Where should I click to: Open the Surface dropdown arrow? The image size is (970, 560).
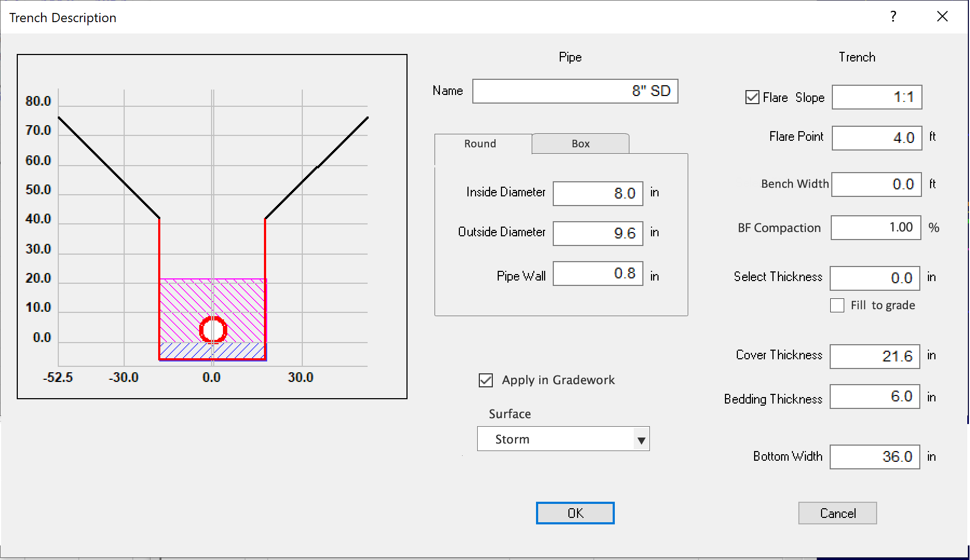[x=641, y=440]
